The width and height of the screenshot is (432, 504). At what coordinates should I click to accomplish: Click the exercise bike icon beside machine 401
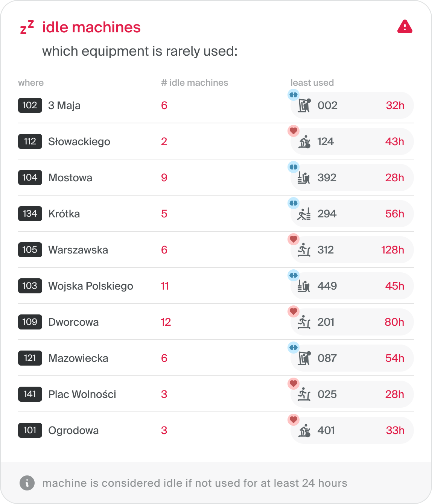(x=304, y=430)
